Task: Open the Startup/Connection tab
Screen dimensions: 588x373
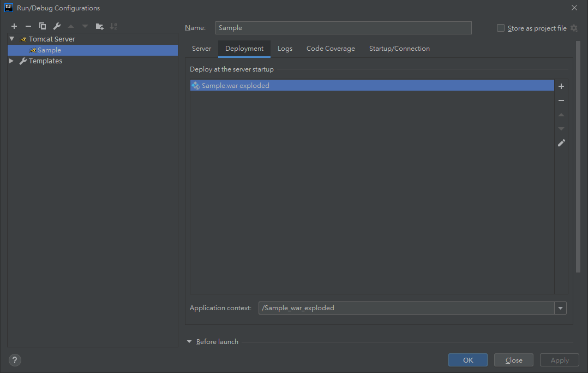Action: coord(399,49)
